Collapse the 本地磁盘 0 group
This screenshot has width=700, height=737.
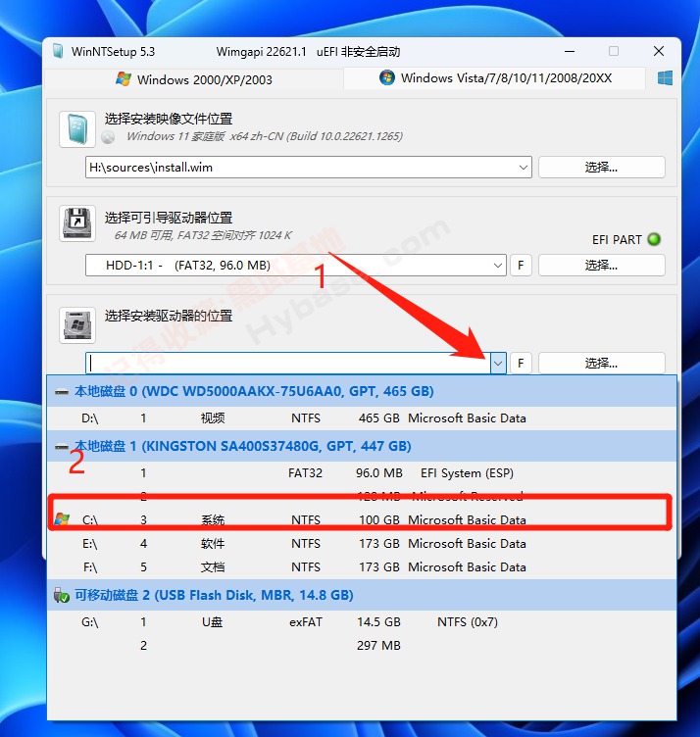[61, 392]
